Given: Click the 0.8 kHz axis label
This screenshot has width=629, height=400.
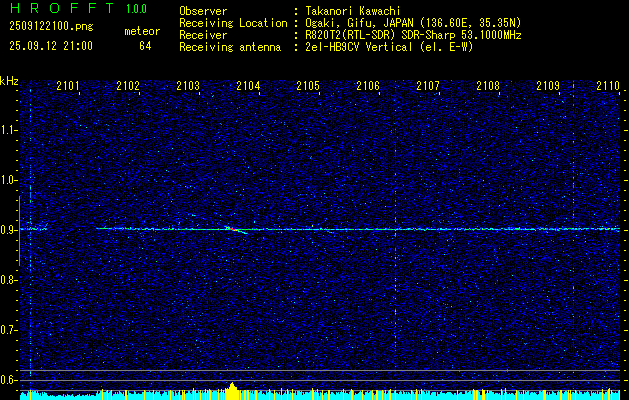Looking at the screenshot, I should (x=7, y=280).
